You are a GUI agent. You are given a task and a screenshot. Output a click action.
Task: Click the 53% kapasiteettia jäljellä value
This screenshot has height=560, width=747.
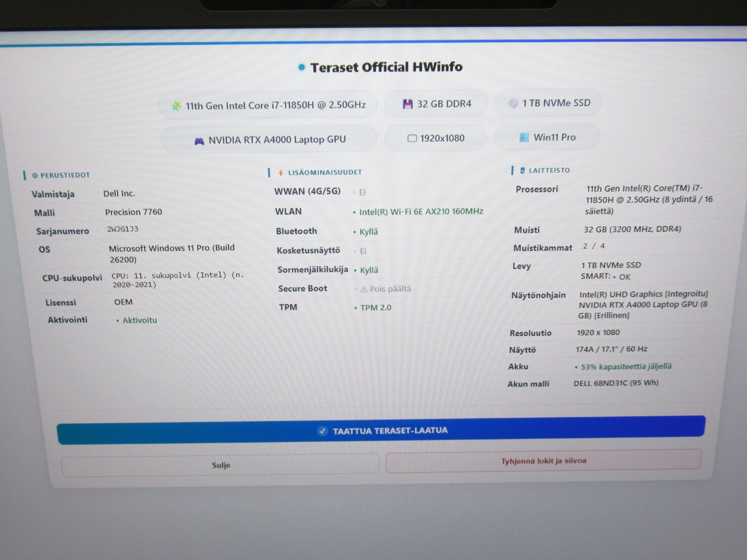tap(626, 366)
